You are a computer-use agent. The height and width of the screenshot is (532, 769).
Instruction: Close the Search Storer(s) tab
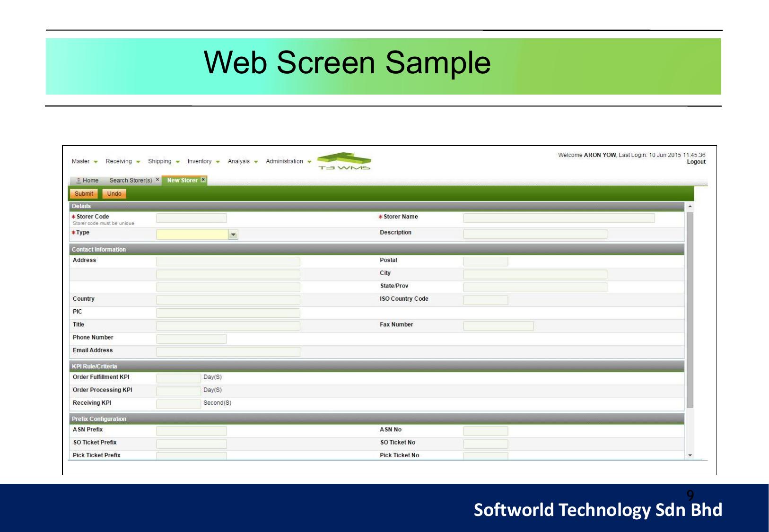[157, 180]
